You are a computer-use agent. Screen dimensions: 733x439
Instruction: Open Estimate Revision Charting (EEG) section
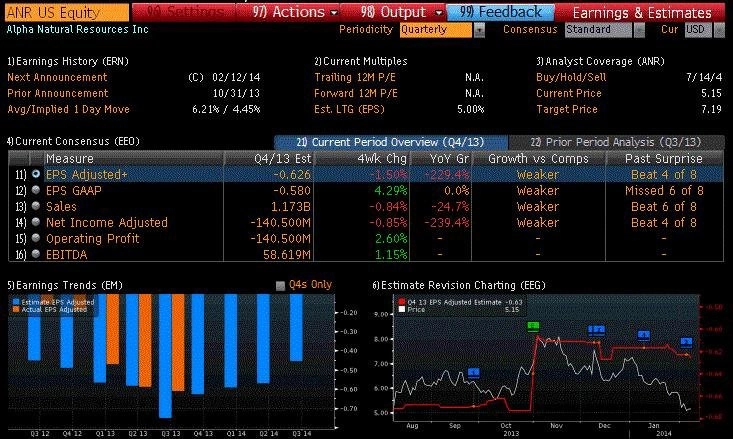click(x=459, y=285)
